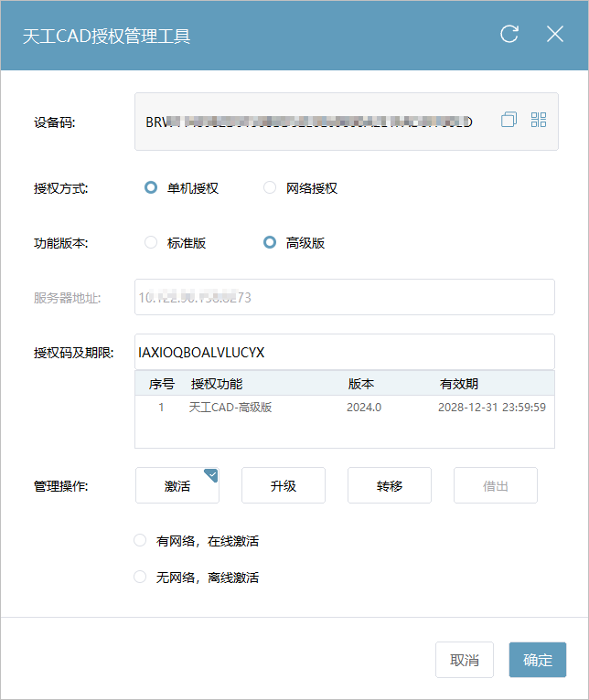Click version value 2024.0

[364, 408]
